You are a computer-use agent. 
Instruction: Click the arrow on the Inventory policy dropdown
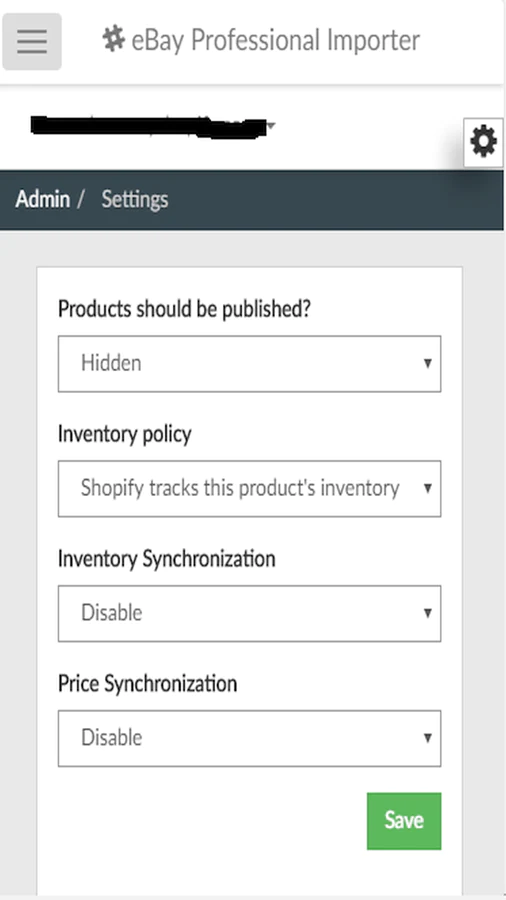click(427, 488)
